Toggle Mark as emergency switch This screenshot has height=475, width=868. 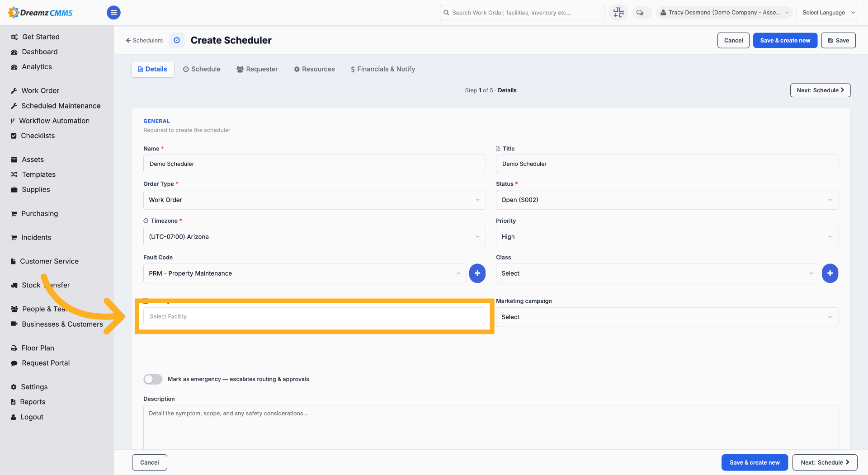[x=153, y=379]
